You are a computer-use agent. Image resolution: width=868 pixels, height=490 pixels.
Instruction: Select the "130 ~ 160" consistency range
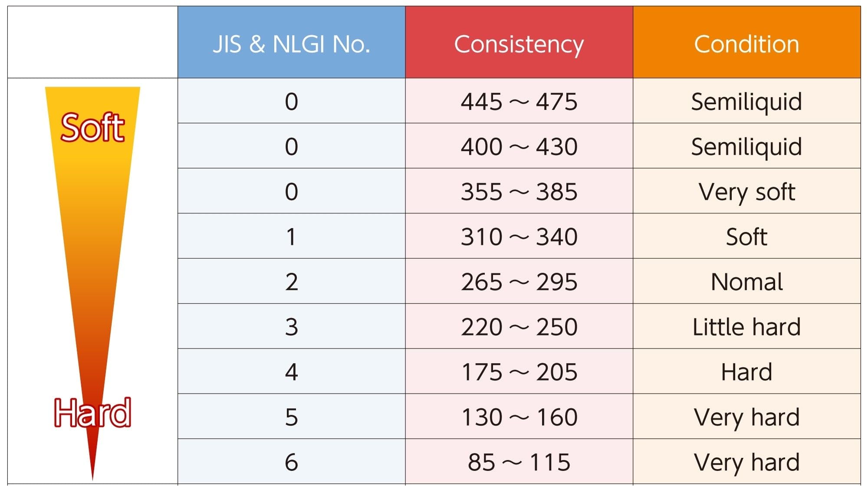(x=519, y=417)
